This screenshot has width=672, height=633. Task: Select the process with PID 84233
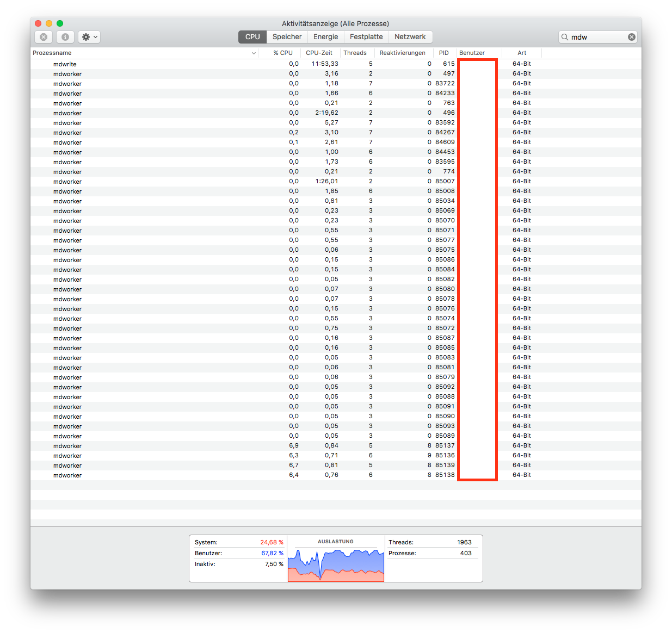pos(336,93)
